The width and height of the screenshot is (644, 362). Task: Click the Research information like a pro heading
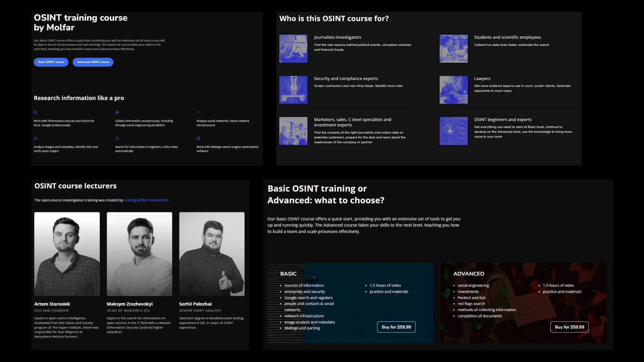tap(79, 98)
